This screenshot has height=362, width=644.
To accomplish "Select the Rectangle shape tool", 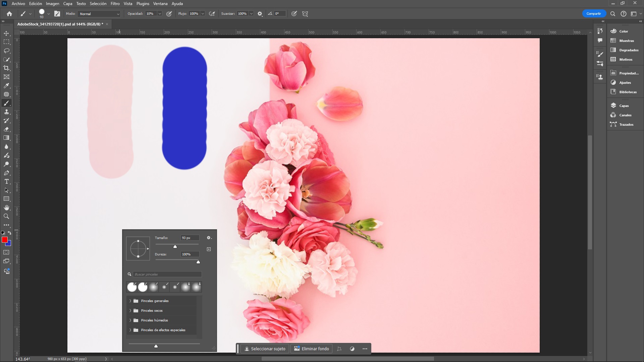I will tap(6, 199).
